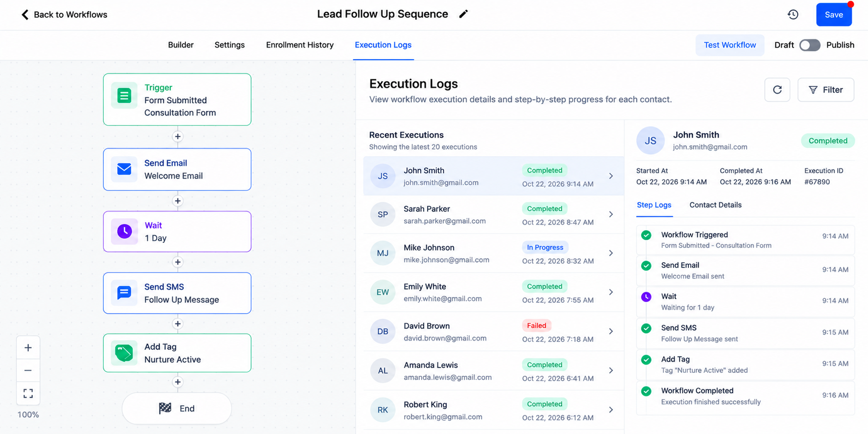Click the Send SMS step log entry
The height and width of the screenshot is (434, 868).
745,333
